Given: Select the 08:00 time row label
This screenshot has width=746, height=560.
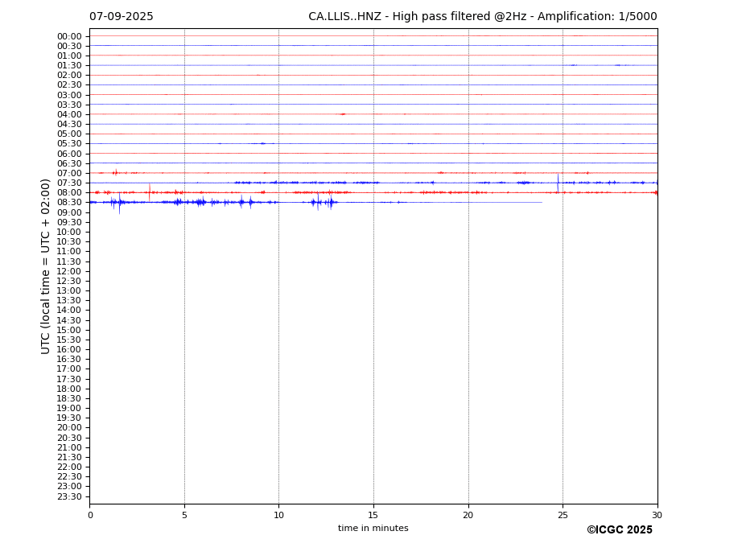Looking at the screenshot, I should coord(69,192).
